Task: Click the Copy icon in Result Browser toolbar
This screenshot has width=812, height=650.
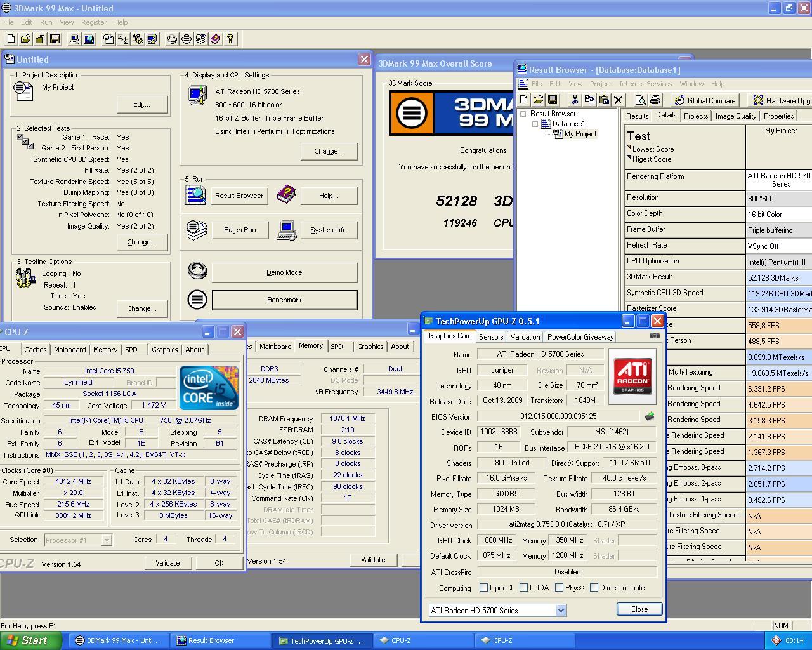Action: pos(589,100)
